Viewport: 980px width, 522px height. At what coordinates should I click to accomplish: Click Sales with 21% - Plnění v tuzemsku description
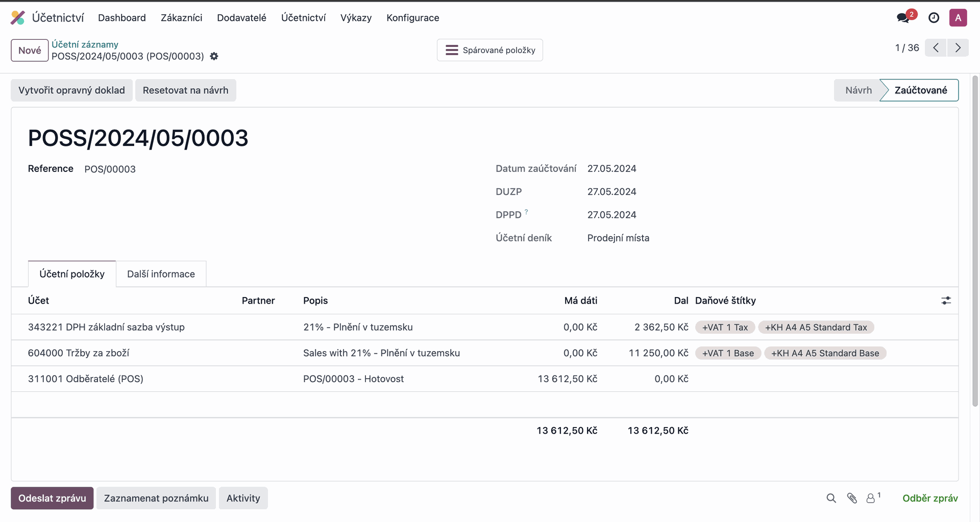click(x=381, y=353)
